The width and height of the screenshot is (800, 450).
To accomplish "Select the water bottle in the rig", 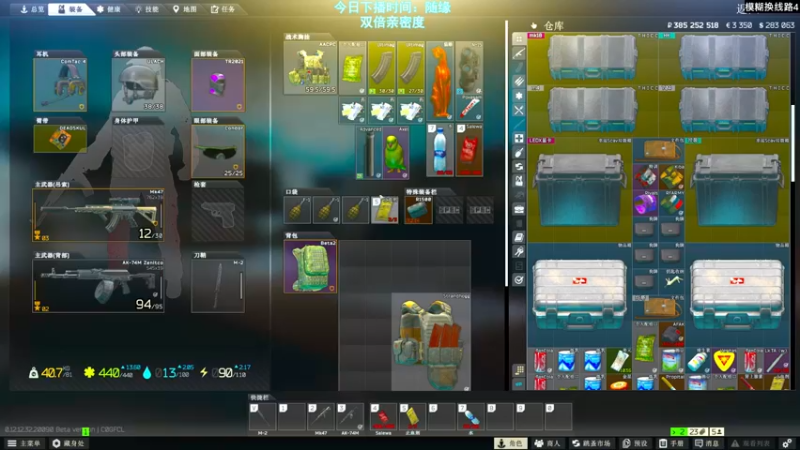I will point(440,150).
